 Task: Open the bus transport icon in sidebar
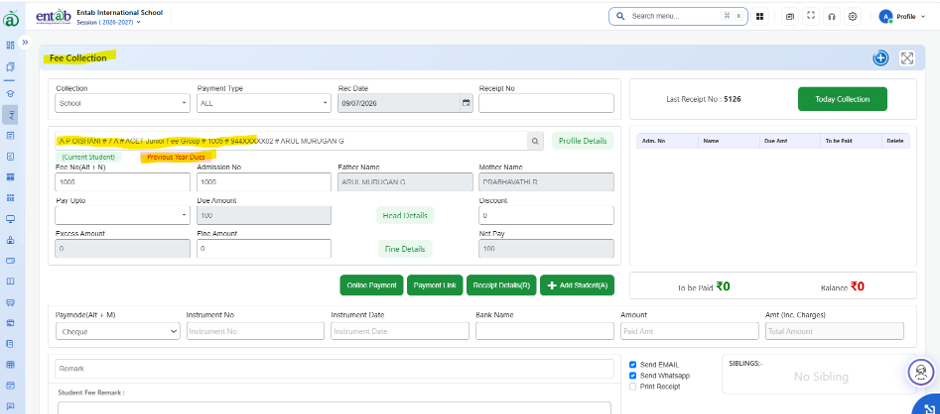coord(10,302)
